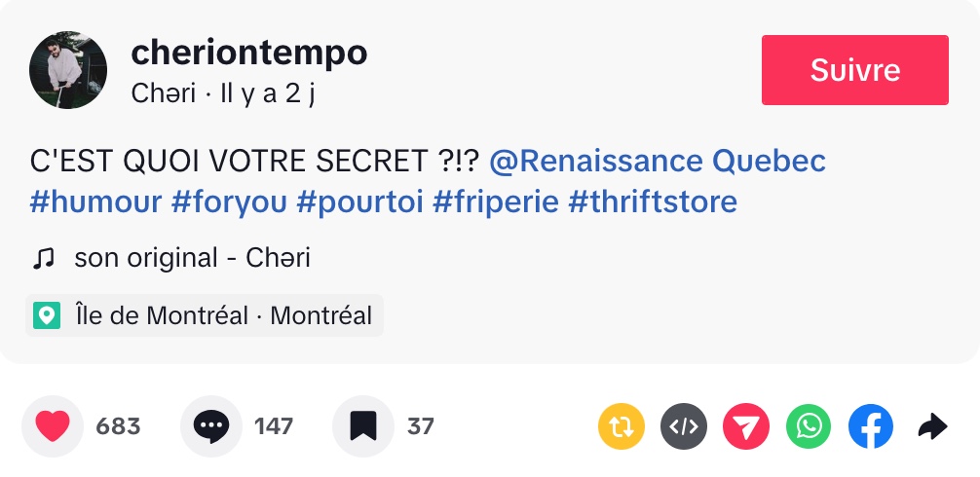
Task: Save video using the bookmark icon
Action: point(363,426)
